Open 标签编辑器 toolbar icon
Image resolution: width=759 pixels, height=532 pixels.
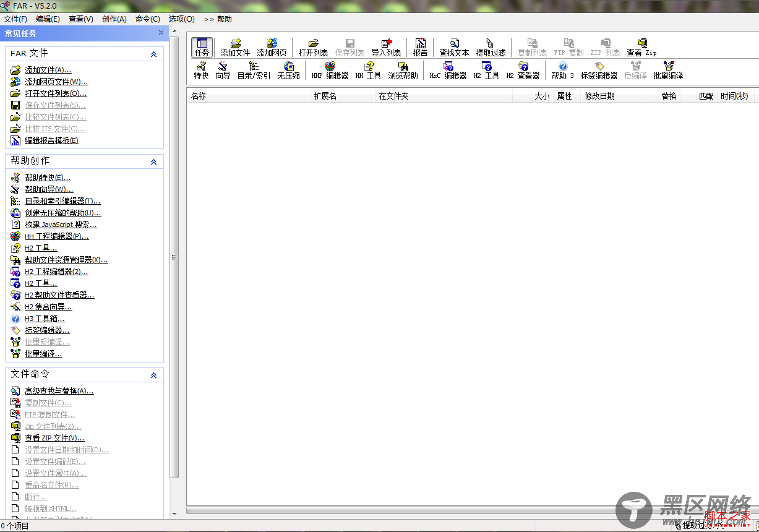[x=599, y=71]
